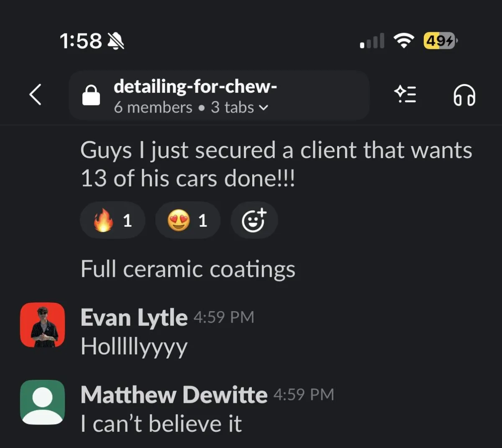Tap the 4:59 PM timestamp beside Matthew Dewitte
Screen dimensions: 502x448
304,394
